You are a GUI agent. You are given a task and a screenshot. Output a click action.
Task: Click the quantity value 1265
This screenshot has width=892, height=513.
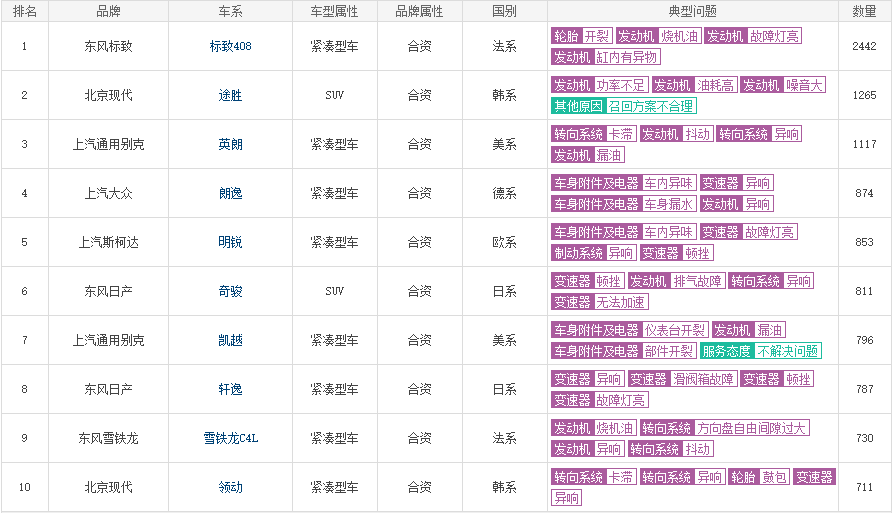(864, 95)
